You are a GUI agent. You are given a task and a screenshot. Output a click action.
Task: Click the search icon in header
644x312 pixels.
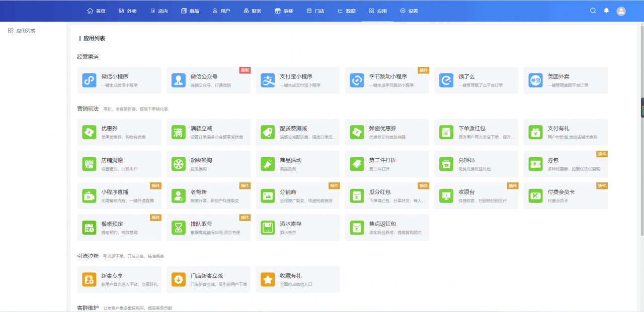(x=593, y=11)
